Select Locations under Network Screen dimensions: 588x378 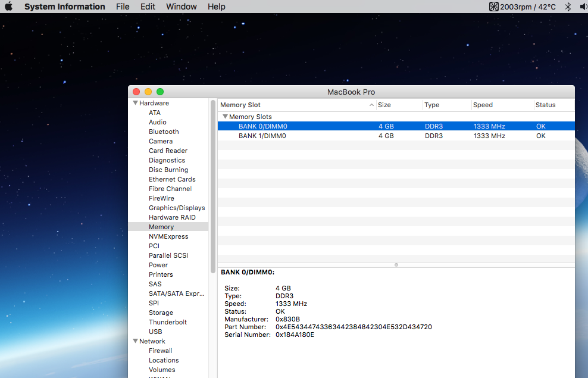164,360
